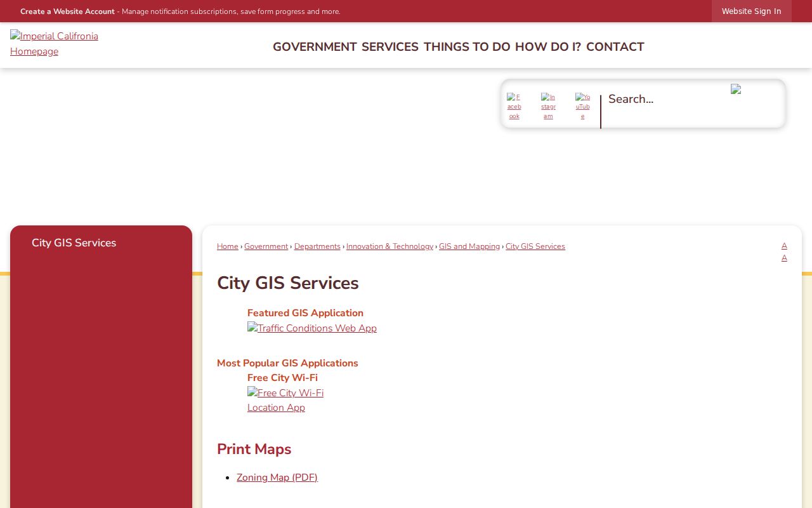
Task: Open the YouTube social icon
Action: [x=582, y=107]
